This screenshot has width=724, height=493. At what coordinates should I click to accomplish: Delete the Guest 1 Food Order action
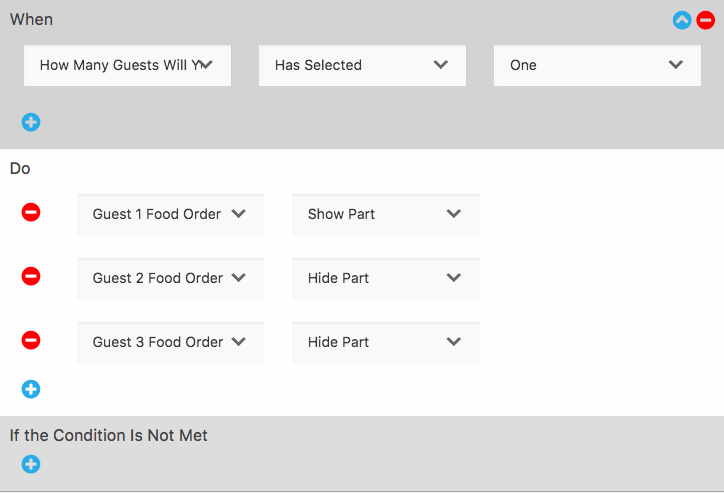[31, 212]
